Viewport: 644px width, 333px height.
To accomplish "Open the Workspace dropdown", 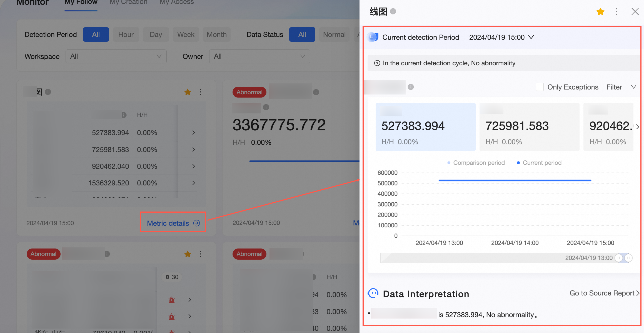I will pyautogui.click(x=116, y=56).
